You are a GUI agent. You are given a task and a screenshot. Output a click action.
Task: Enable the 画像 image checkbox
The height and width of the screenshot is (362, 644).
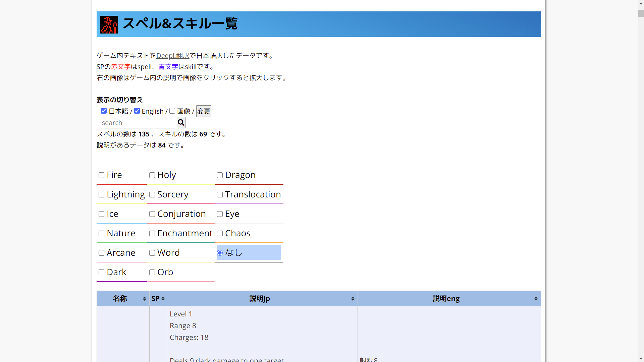(x=172, y=111)
